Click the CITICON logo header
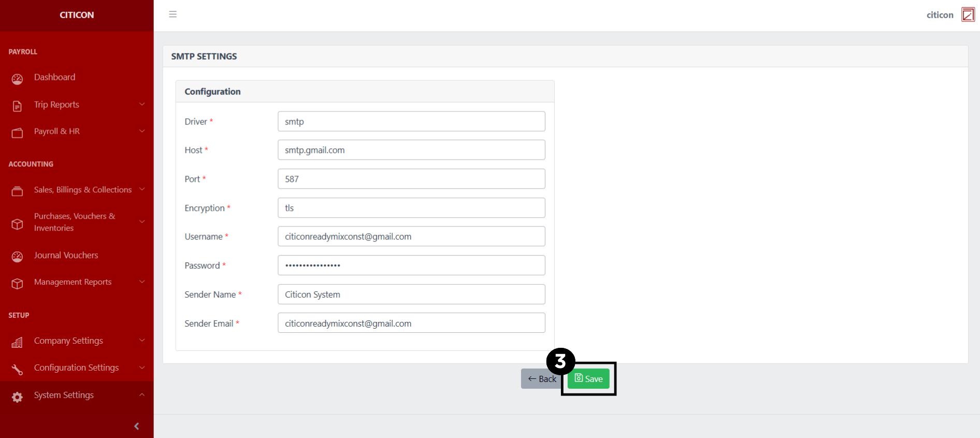 [77, 15]
